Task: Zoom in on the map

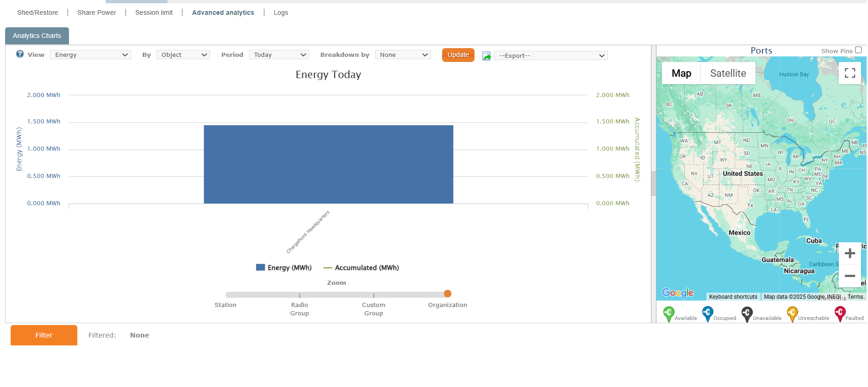Action: [x=849, y=253]
